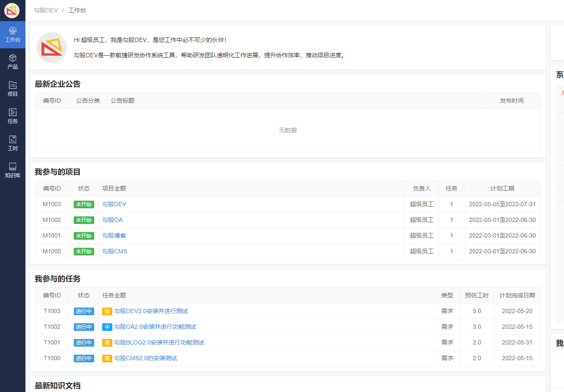The image size is (564, 392).
Task: Click 公告分类 column header
Action: pyautogui.click(x=88, y=101)
